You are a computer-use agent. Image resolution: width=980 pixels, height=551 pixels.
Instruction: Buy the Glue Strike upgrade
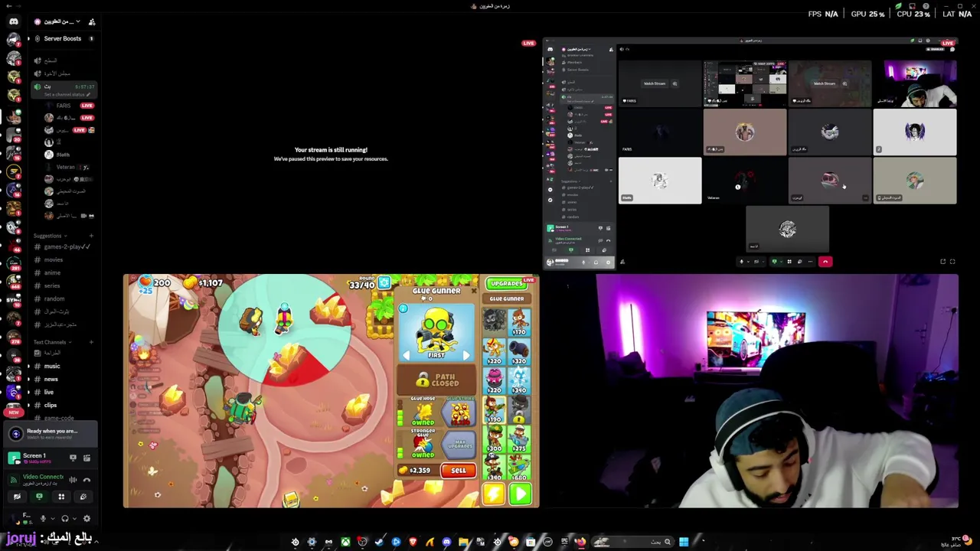460,414
